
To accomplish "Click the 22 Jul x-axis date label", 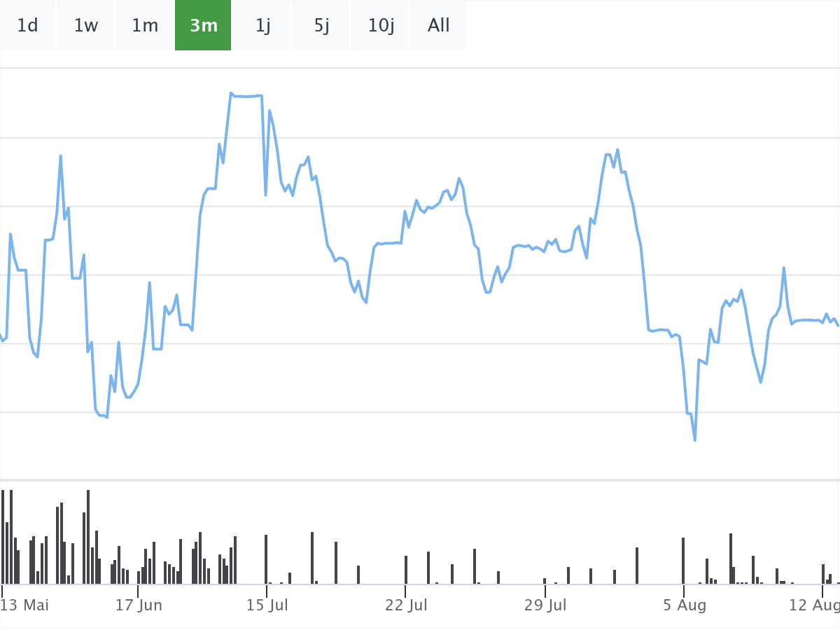I will click(x=406, y=605).
